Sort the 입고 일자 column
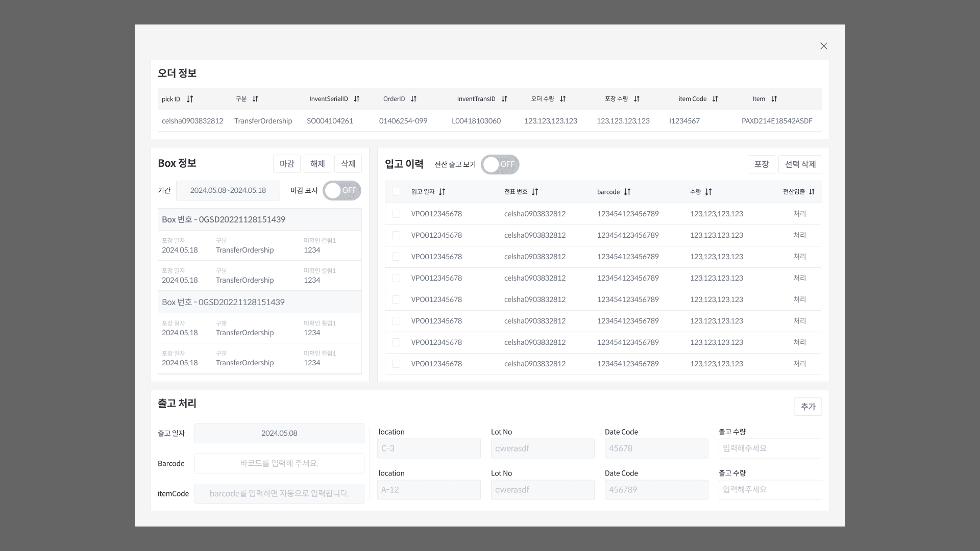 point(442,192)
